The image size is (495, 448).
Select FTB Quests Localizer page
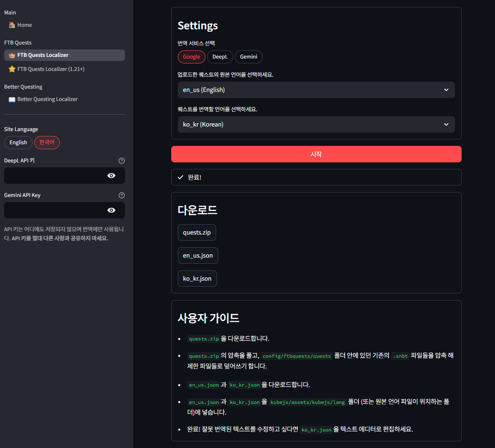click(x=64, y=55)
